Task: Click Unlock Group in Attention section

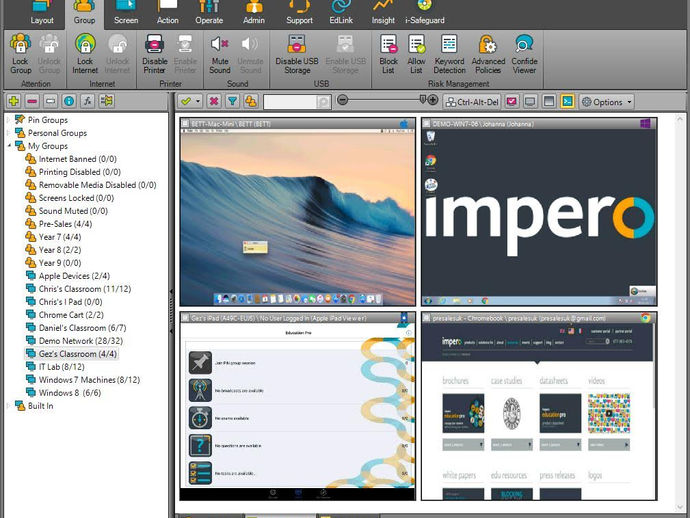Action: point(49,54)
